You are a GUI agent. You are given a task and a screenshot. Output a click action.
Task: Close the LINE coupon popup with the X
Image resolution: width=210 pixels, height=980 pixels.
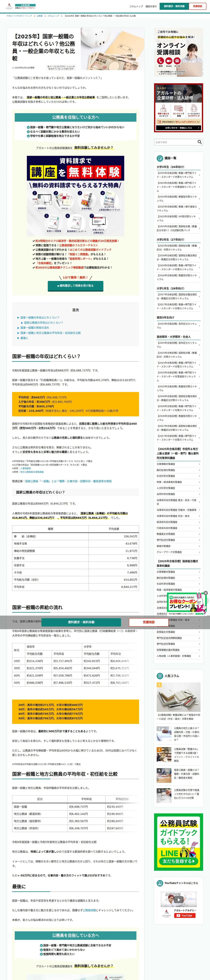coord(205,593)
